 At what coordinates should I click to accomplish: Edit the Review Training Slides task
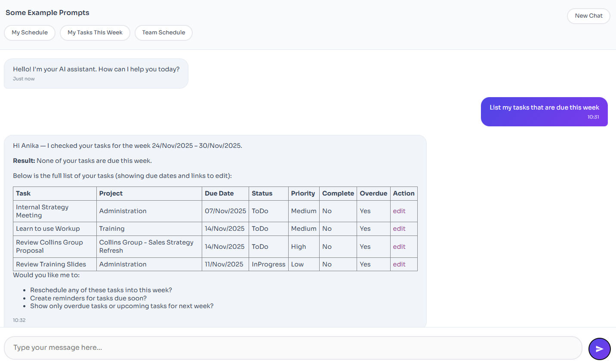(399, 264)
